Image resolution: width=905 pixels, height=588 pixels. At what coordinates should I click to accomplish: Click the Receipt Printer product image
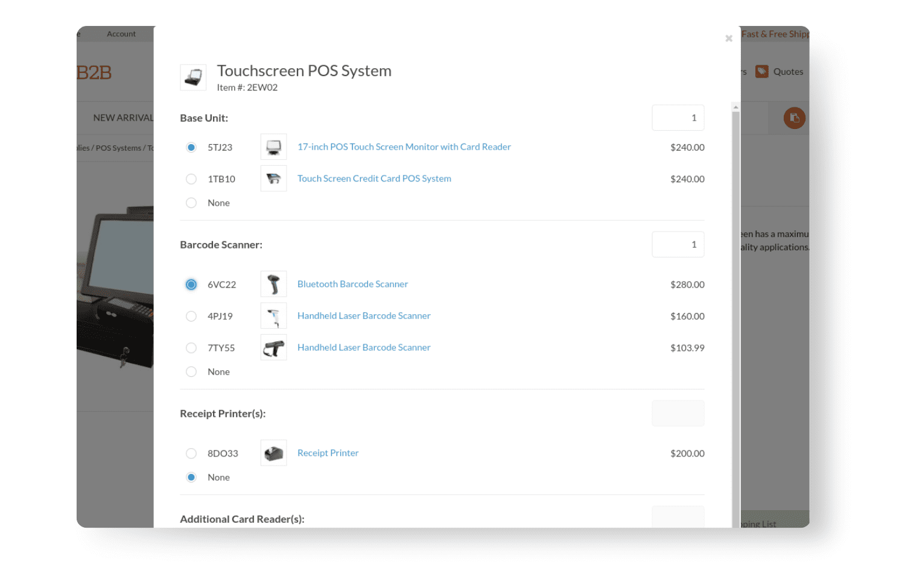(273, 454)
